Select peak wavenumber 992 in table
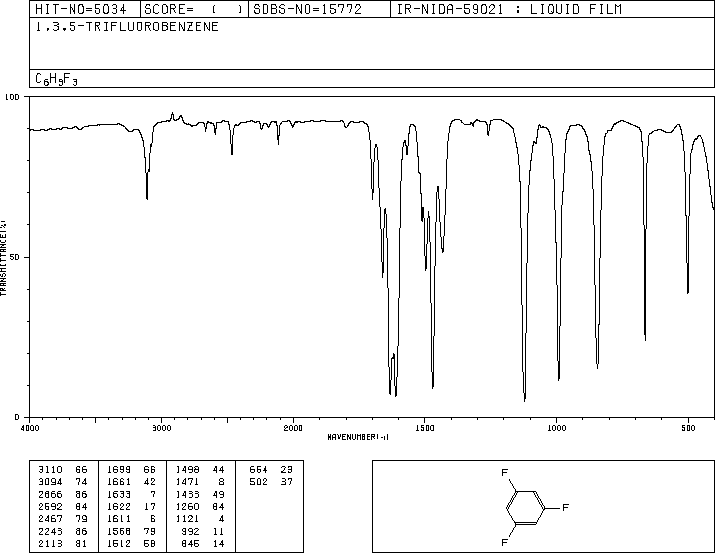Screen dimensions: 715x553 (x=190, y=531)
